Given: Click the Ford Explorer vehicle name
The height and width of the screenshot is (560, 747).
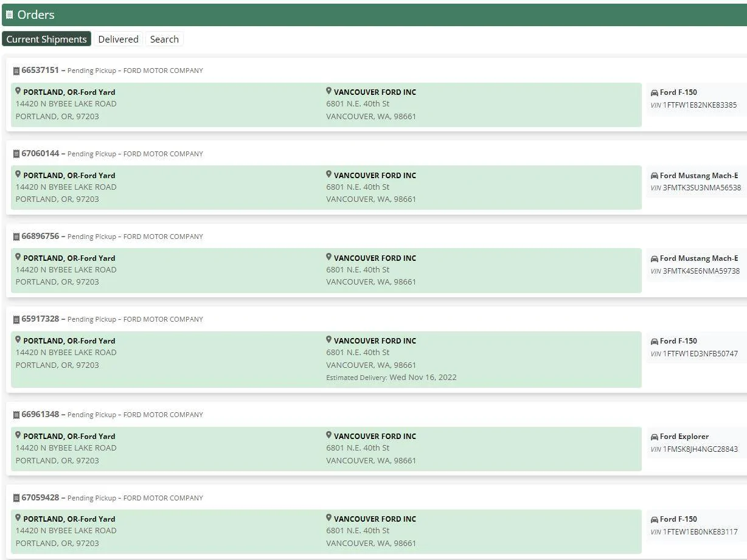Looking at the screenshot, I should 684,436.
